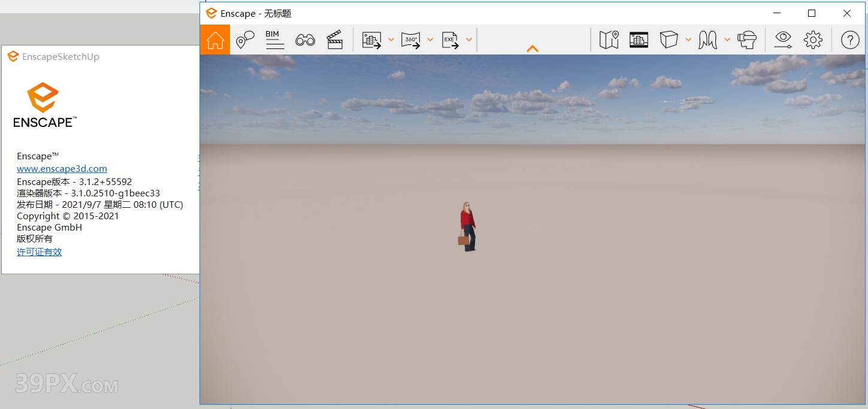868x409 pixels.
Task: Open the mini map tool
Action: (609, 40)
